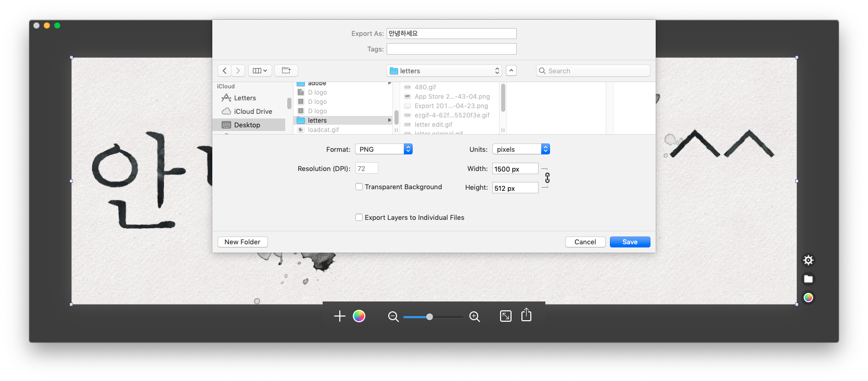Open the column view mode dropdown
Screen dimensions: 868x381
pos(260,71)
